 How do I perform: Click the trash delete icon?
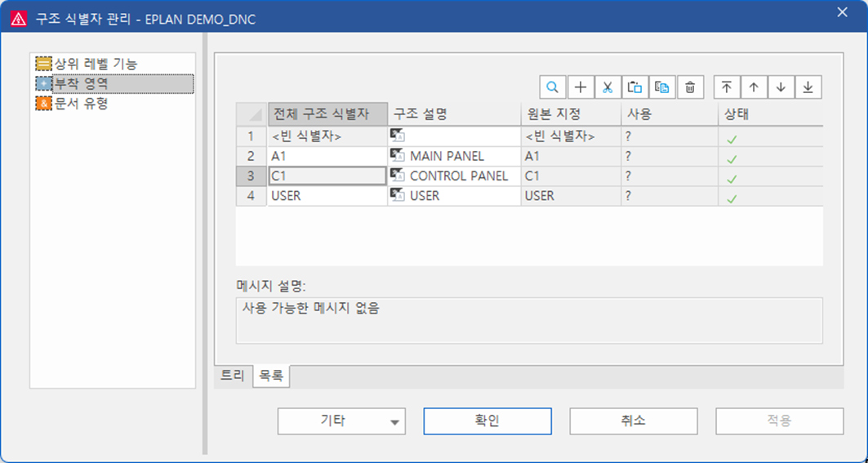[x=690, y=87]
